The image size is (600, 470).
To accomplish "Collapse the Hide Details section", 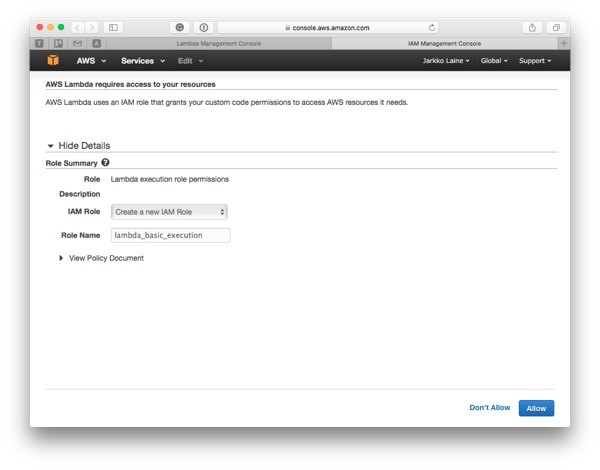I will click(x=78, y=145).
